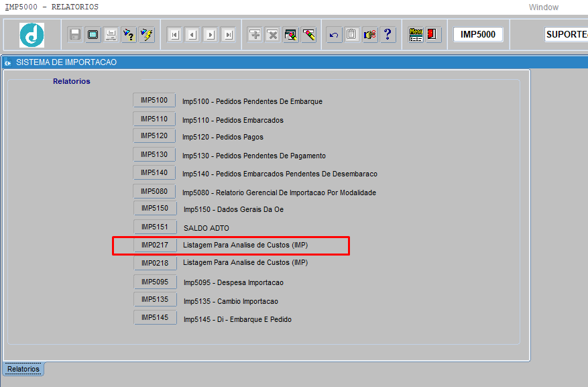Click the delete record X icon

272,35
